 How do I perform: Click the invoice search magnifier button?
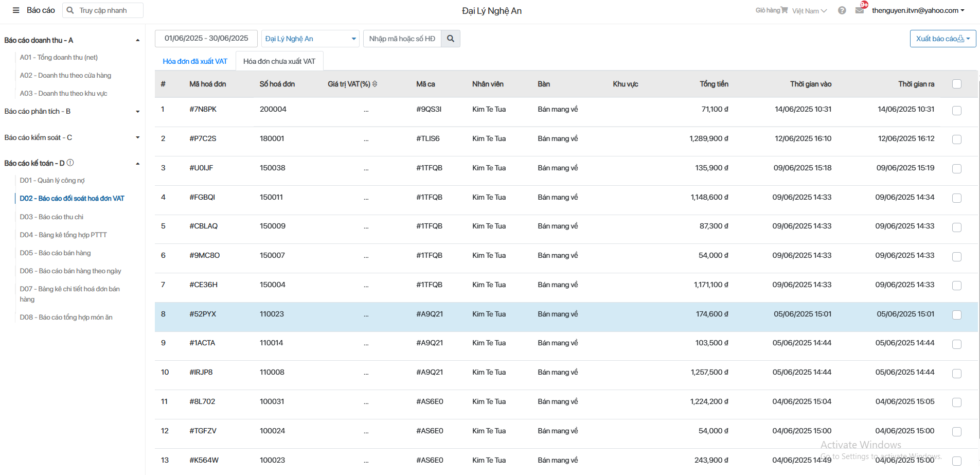(x=451, y=39)
